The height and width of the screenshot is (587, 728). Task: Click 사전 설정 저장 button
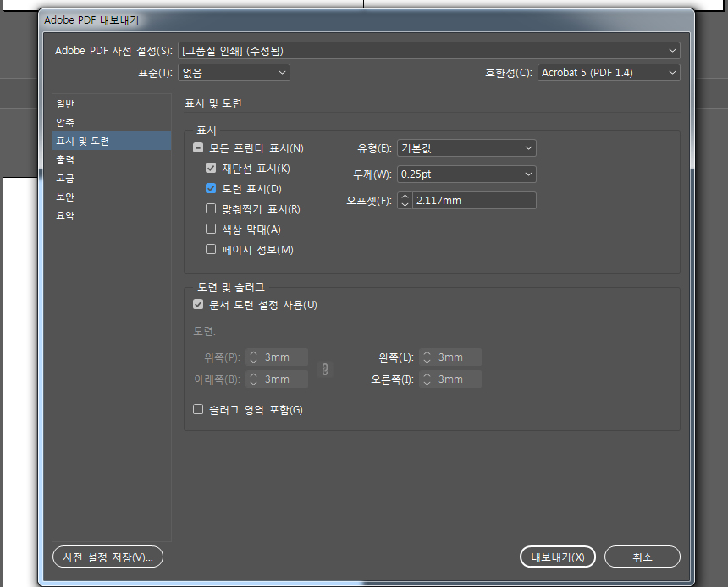108,557
